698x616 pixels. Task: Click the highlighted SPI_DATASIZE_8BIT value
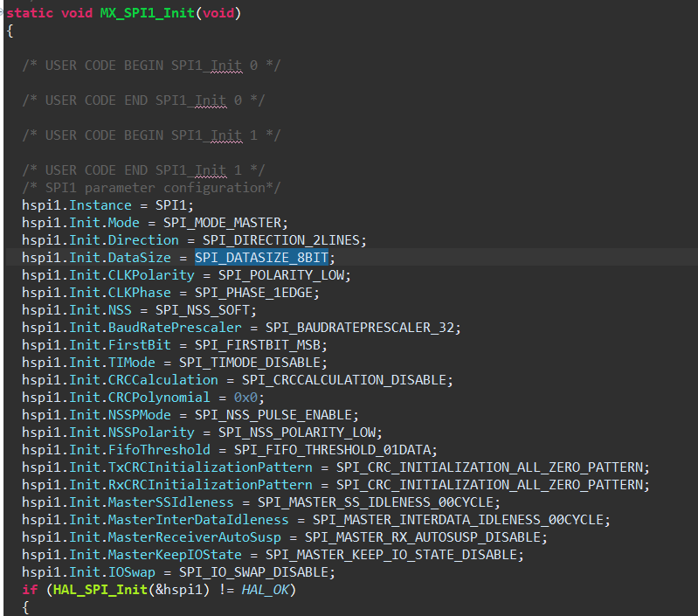pos(261,258)
